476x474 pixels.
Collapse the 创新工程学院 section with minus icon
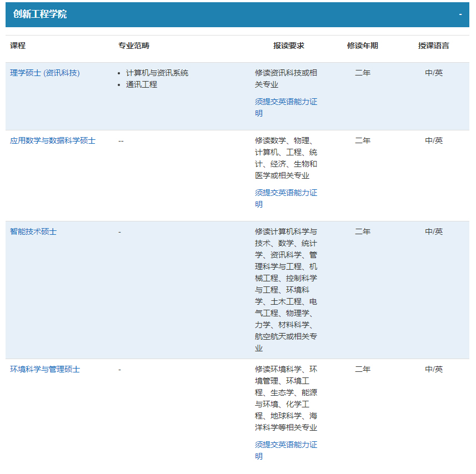tap(460, 14)
